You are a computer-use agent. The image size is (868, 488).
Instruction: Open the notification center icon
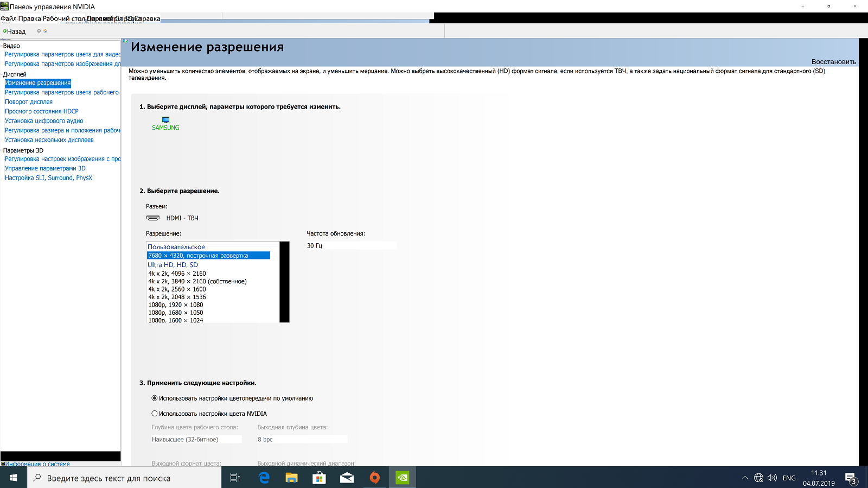tap(851, 478)
